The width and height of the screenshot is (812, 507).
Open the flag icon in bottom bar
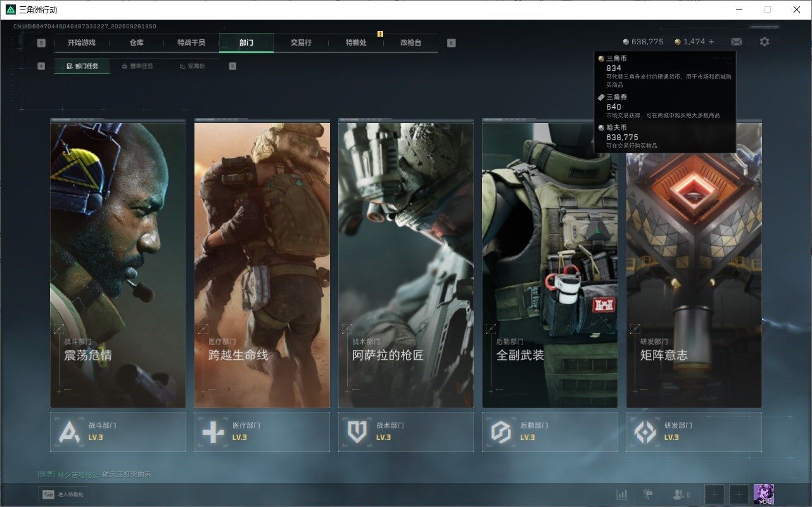[x=648, y=494]
